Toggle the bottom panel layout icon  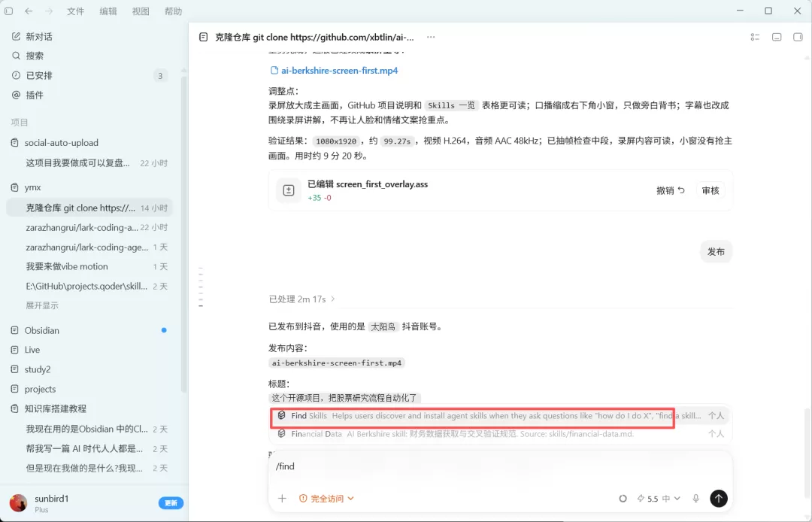pyautogui.click(x=776, y=37)
